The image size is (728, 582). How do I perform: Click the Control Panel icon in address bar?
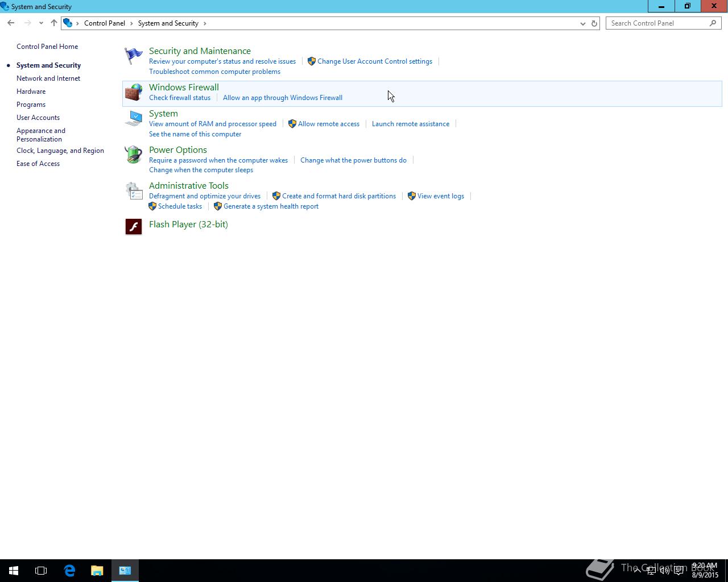pos(68,23)
